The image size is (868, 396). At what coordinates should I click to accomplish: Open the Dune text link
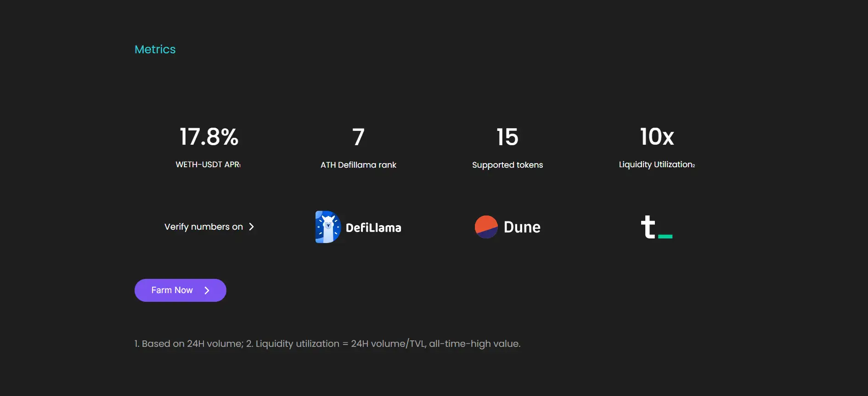tap(522, 227)
